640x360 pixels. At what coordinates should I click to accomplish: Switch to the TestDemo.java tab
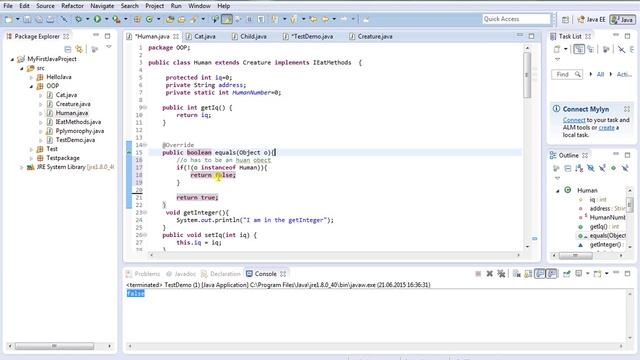(x=312, y=36)
